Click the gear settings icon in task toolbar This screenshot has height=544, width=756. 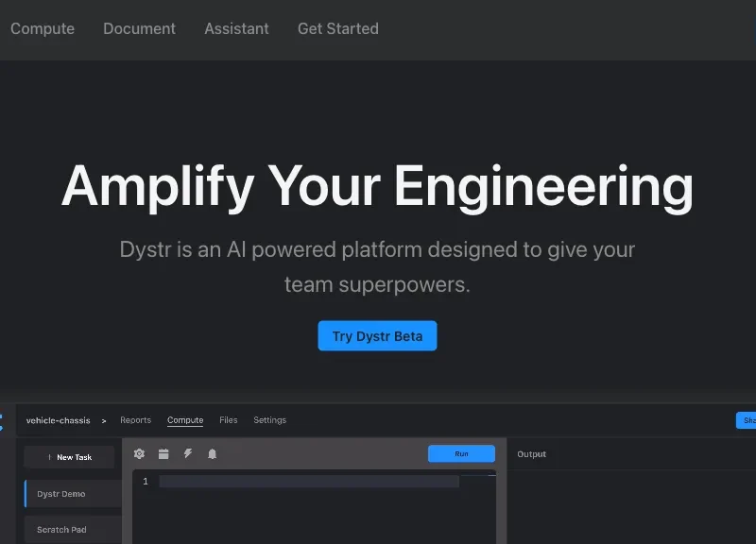click(x=139, y=454)
